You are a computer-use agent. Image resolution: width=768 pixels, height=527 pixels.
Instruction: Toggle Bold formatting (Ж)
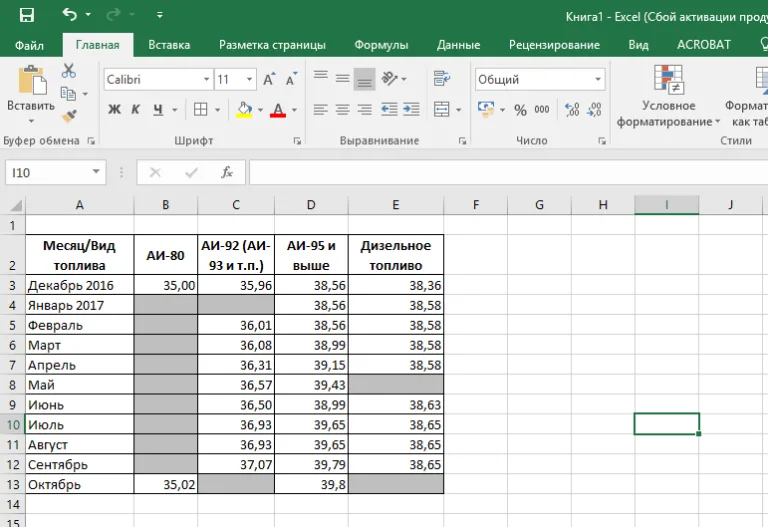point(114,109)
